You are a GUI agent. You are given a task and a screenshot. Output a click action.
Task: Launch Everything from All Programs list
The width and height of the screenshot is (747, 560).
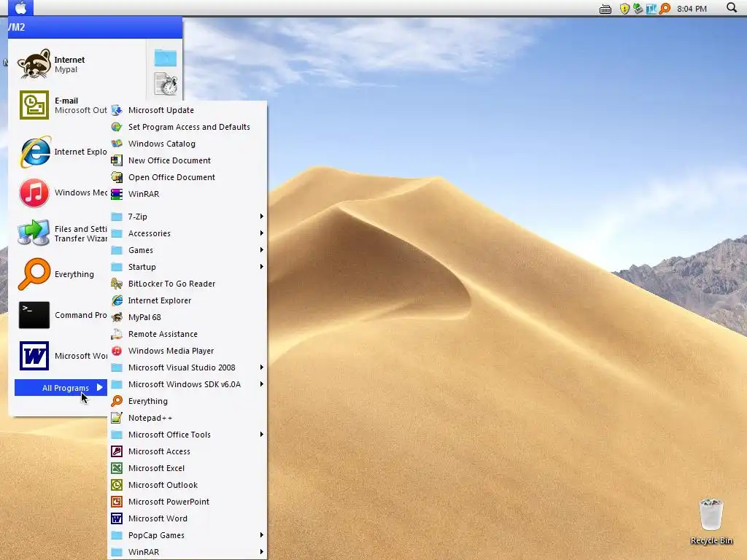187,401
